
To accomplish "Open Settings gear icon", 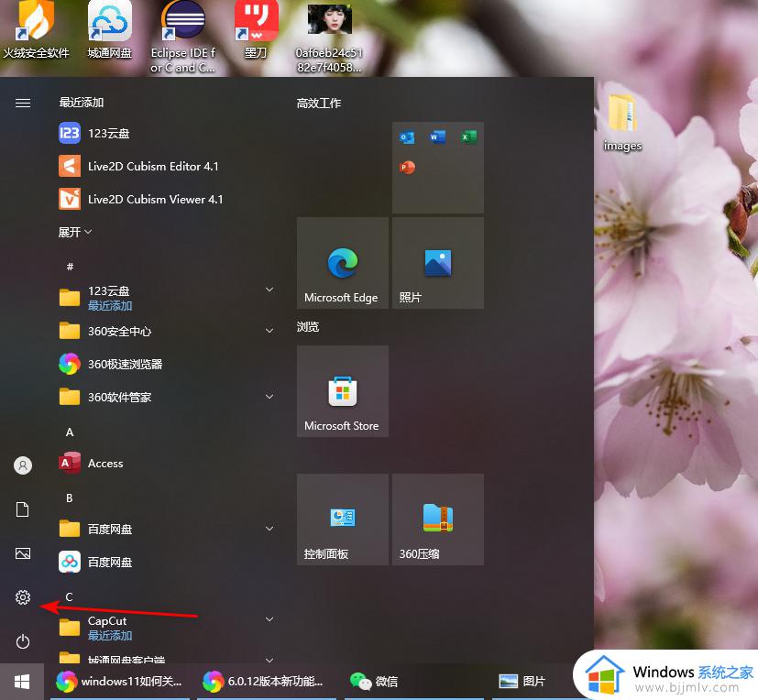I will (23, 597).
